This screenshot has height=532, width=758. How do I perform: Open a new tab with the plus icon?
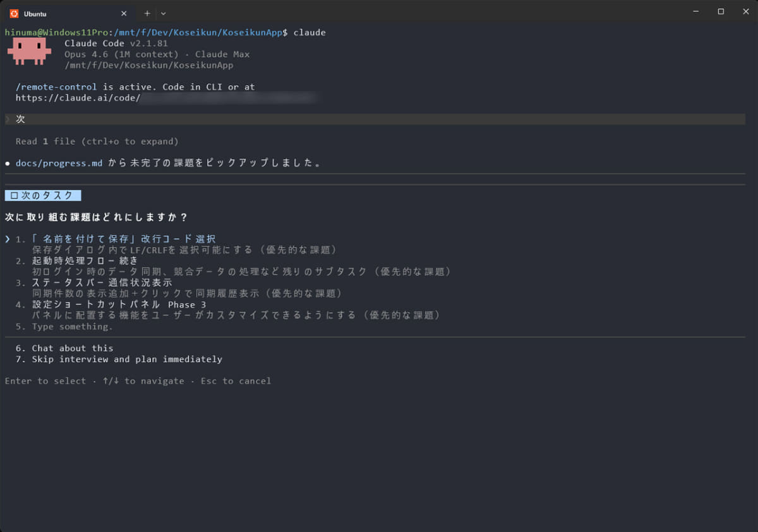[x=147, y=13]
